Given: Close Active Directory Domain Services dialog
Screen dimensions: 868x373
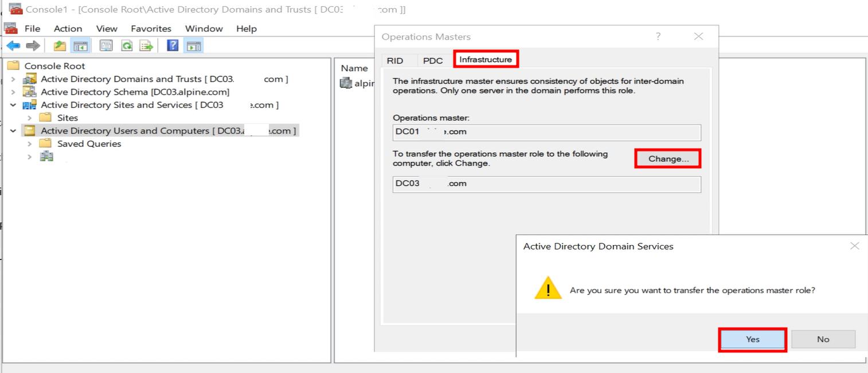Looking at the screenshot, I should pyautogui.click(x=855, y=246).
